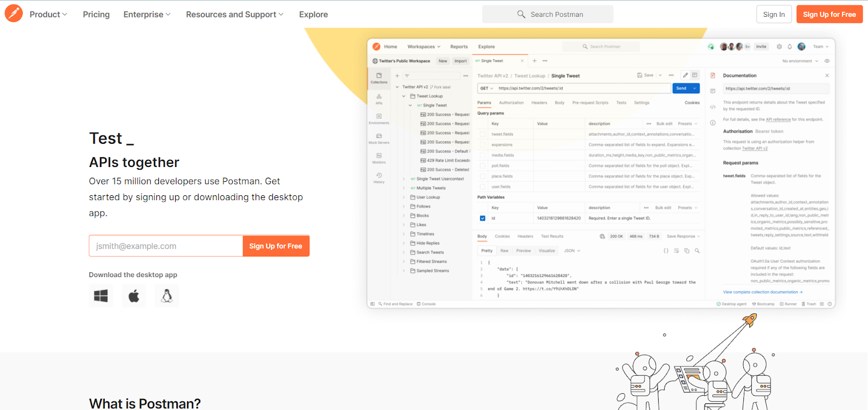The width and height of the screenshot is (868, 410).
Task: Switch to the request Headers tab in the preview
Action: [x=539, y=102]
